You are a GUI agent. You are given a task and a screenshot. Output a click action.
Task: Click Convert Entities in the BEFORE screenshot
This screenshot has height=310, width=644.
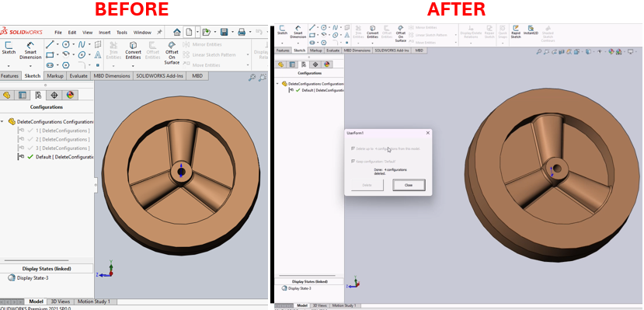click(133, 50)
